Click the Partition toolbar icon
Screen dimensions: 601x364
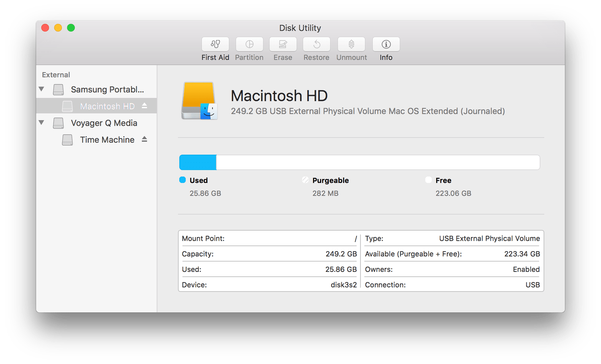point(249,44)
